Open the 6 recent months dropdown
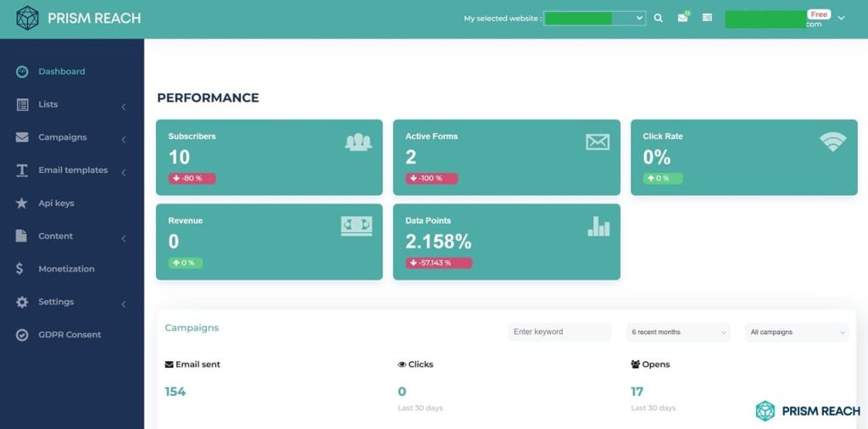The height and width of the screenshot is (429, 868). [x=678, y=332]
